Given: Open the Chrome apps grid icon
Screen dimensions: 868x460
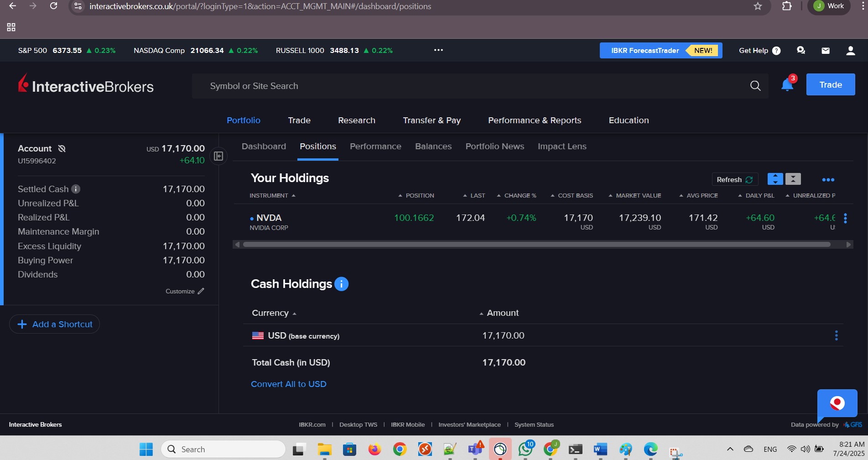Looking at the screenshot, I should point(11,27).
